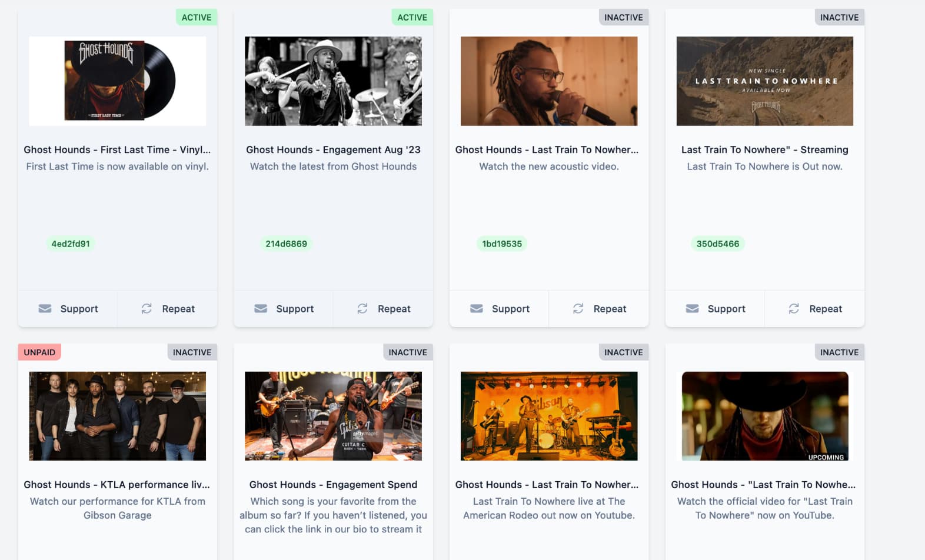925x560 pixels.
Task: Open KTLA band group photo thumbnail
Action: tap(118, 416)
